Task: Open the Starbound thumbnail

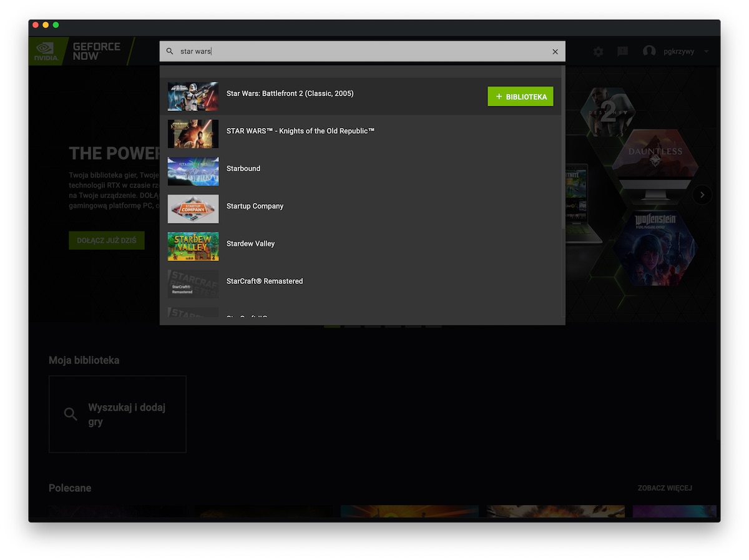Action: [x=193, y=171]
